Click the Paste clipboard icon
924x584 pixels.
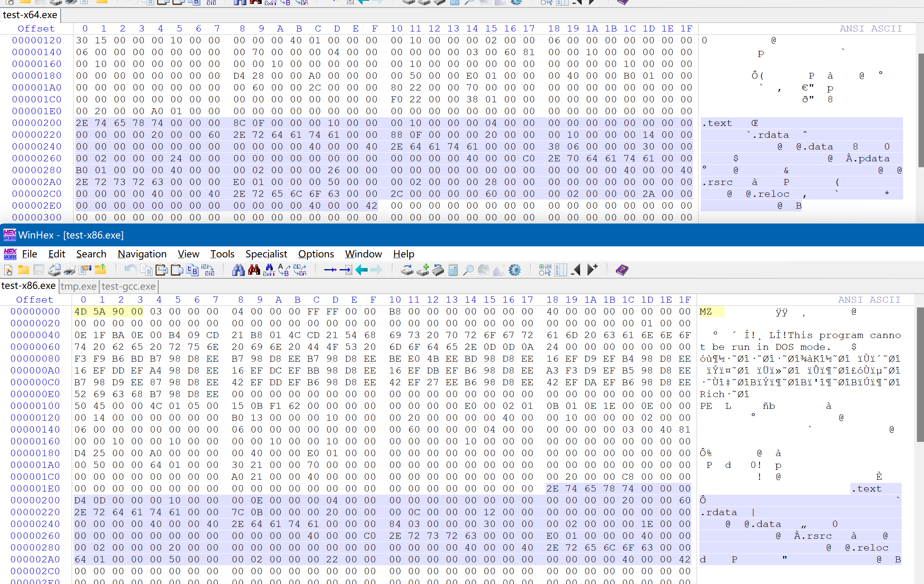pos(177,270)
